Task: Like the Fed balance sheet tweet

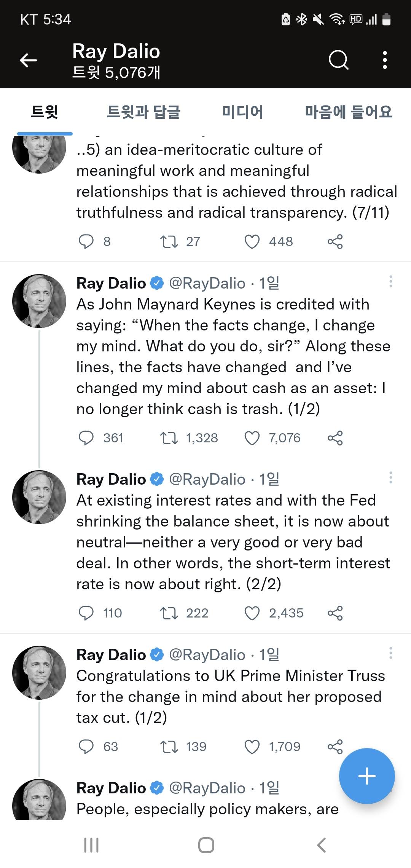Action: coord(252,613)
